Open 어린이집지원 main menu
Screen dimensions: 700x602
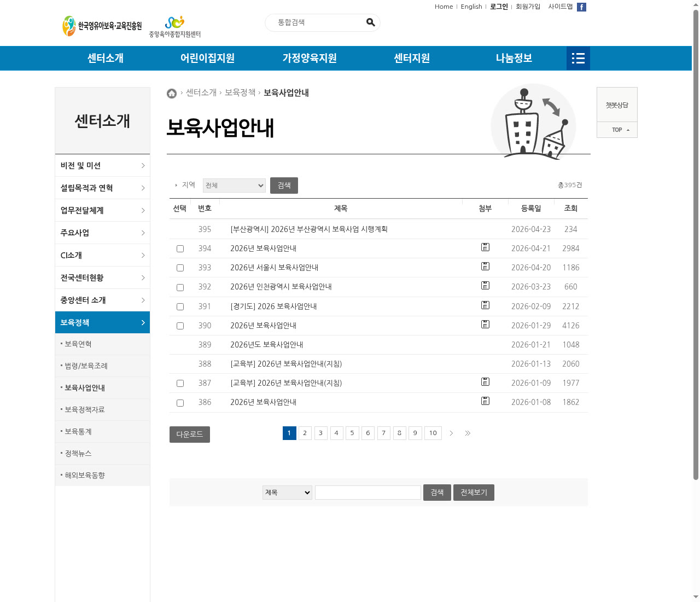pyautogui.click(x=207, y=58)
